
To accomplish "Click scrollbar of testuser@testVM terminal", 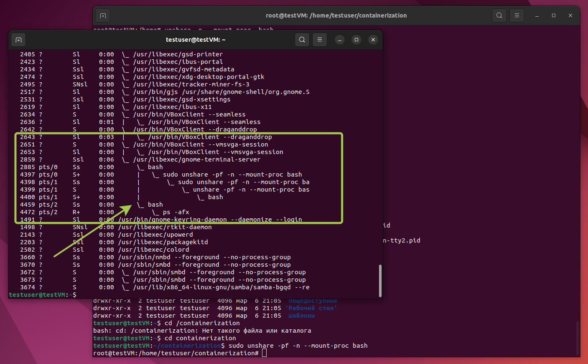I will click(x=380, y=281).
